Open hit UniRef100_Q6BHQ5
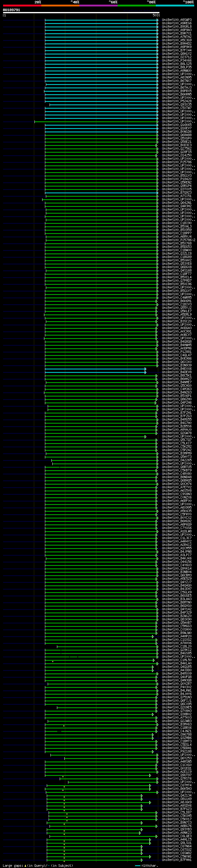The image size is (197, 868). (176, 480)
